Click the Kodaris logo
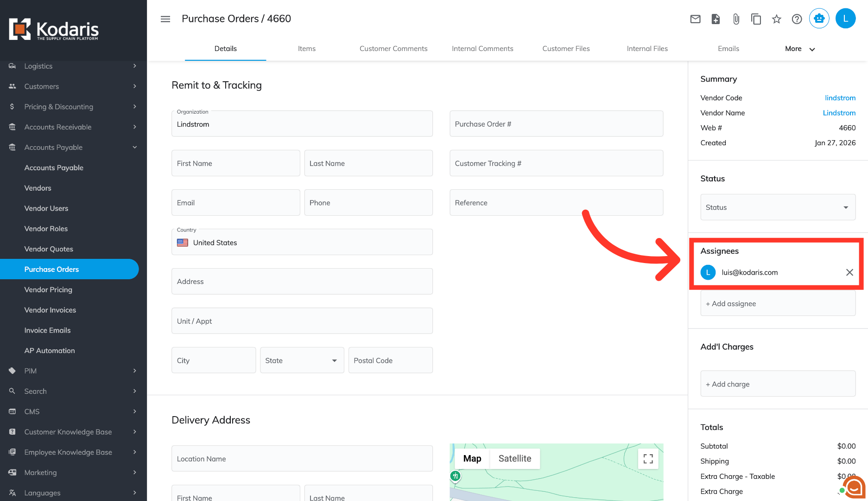 [54, 30]
